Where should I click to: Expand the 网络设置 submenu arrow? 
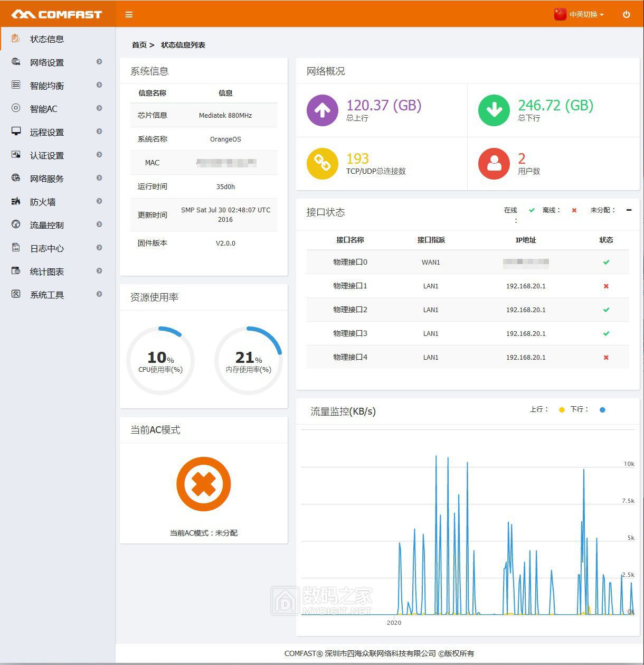[99, 62]
